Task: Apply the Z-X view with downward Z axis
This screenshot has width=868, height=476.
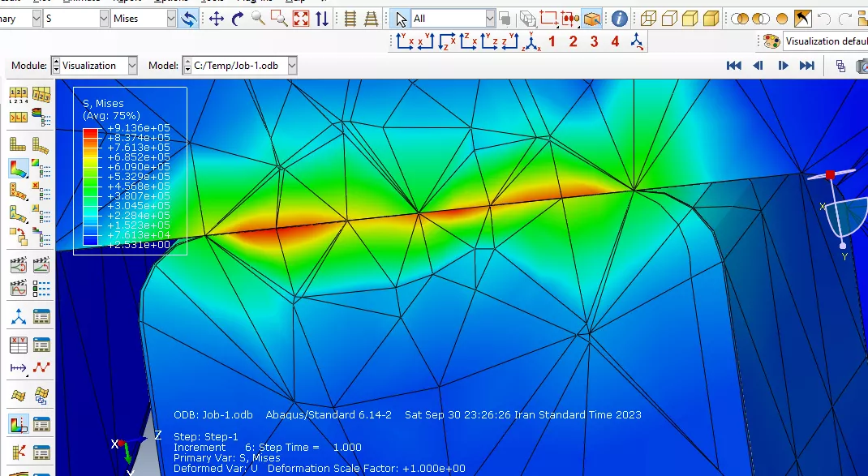Action: (446, 41)
